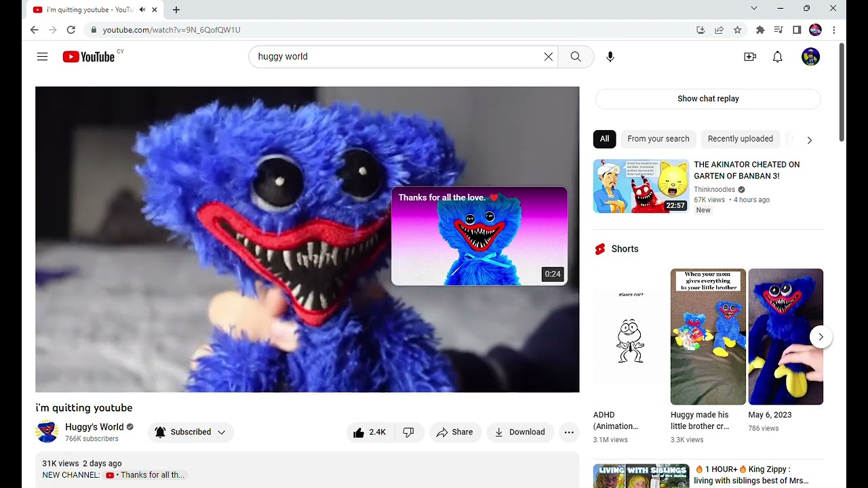Share this page icon in address bar

point(719,30)
